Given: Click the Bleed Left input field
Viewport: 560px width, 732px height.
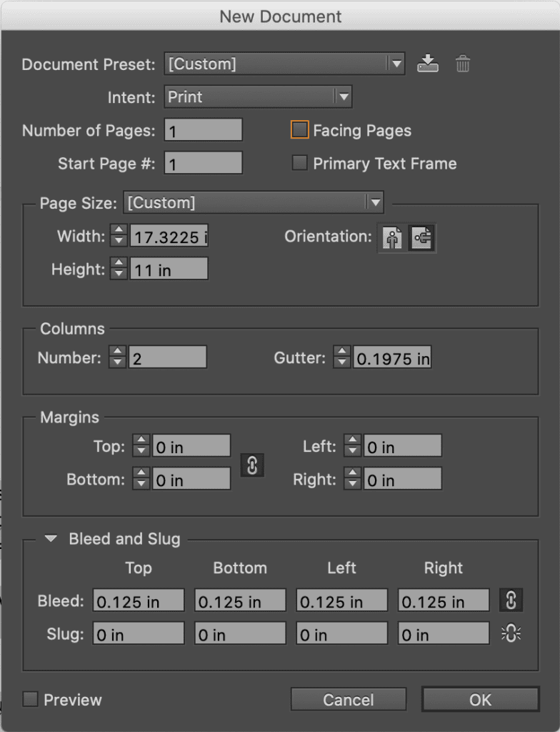Looking at the screenshot, I should 341,600.
